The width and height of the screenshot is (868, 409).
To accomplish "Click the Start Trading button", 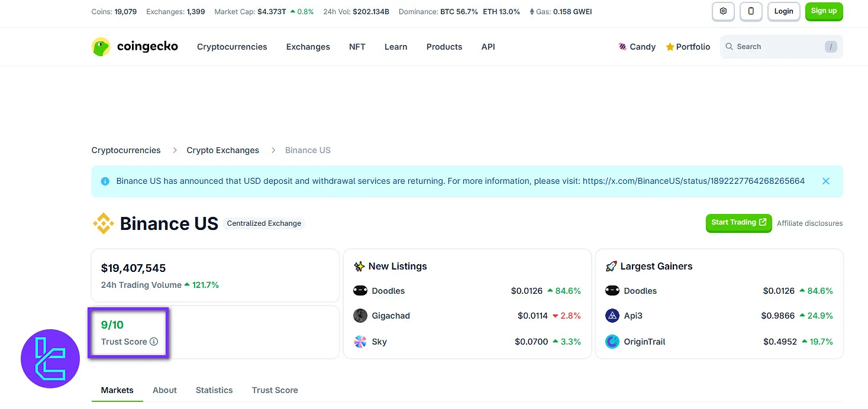I will click(x=738, y=223).
